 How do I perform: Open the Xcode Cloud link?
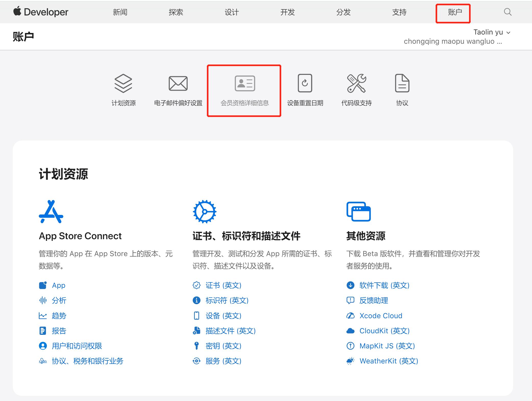pyautogui.click(x=381, y=316)
